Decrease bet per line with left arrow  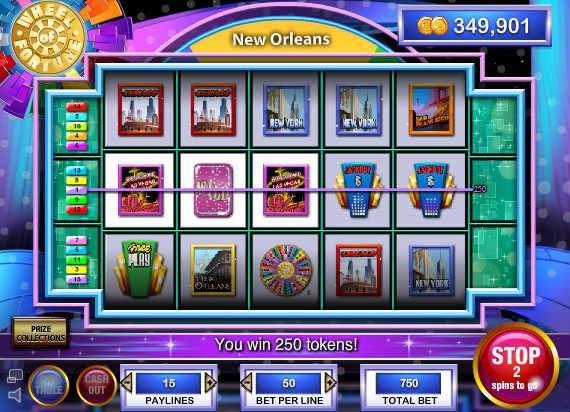[247, 383]
